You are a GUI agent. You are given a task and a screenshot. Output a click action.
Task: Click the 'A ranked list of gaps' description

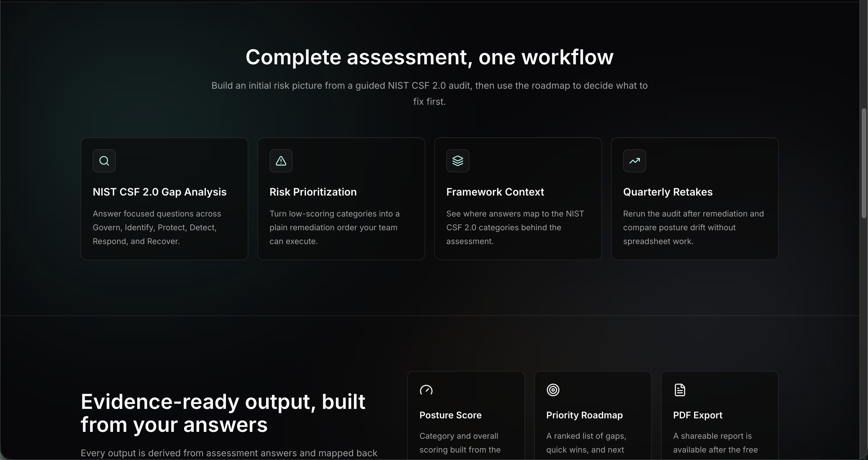[586, 443]
